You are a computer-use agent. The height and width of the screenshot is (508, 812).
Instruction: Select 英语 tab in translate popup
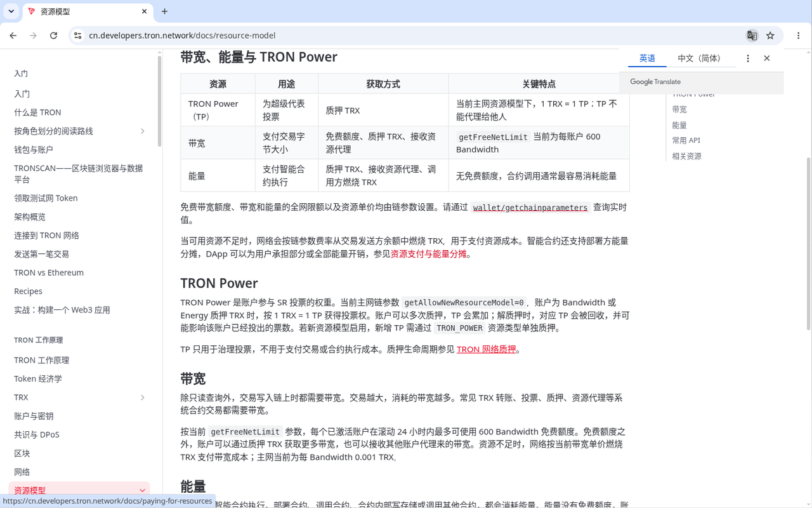[647, 58]
